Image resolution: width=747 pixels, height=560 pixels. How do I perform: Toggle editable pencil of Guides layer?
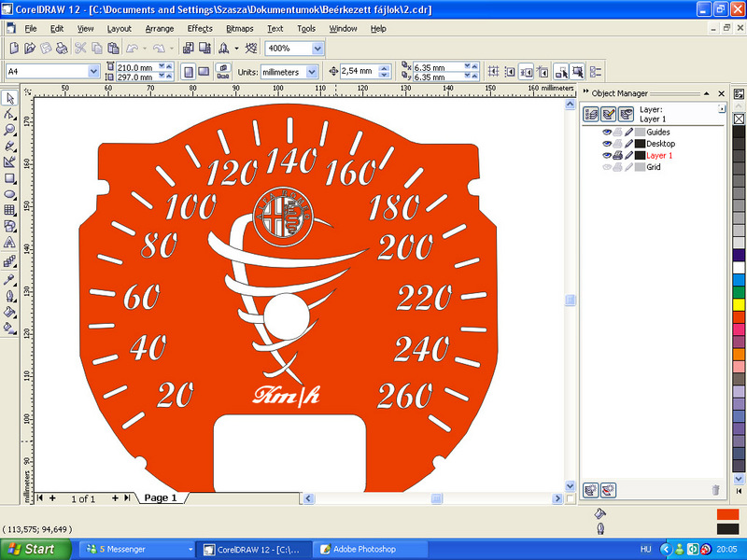point(628,132)
